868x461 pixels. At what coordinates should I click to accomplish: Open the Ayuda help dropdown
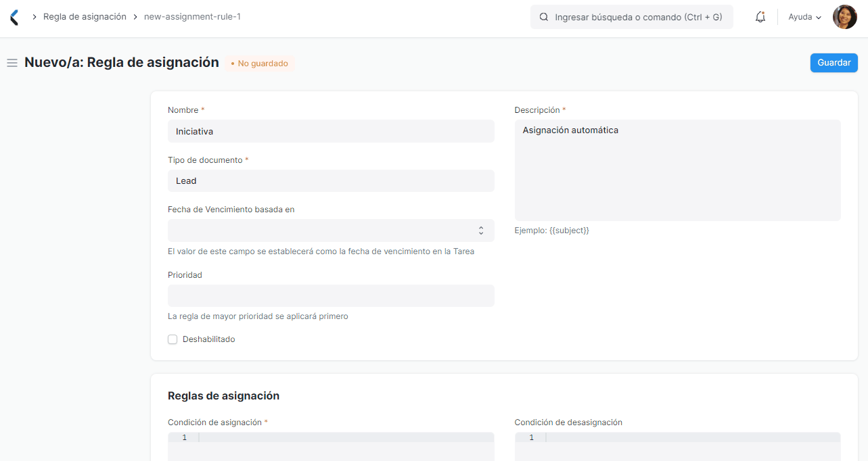coord(804,17)
